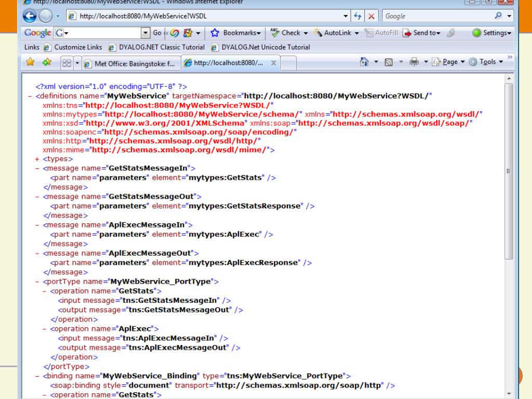
Task: Click the Google Toolbar logo
Action: coord(37,33)
